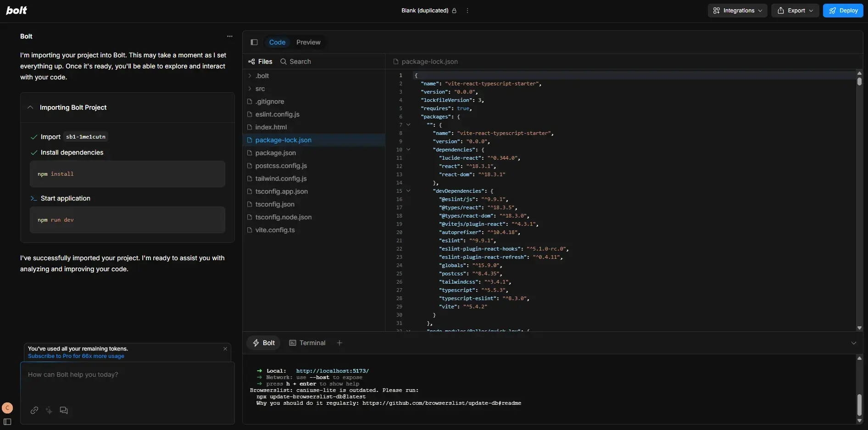Click the discussion mode chat icon
Viewport: 868px width, 430px height.
pos(64,410)
